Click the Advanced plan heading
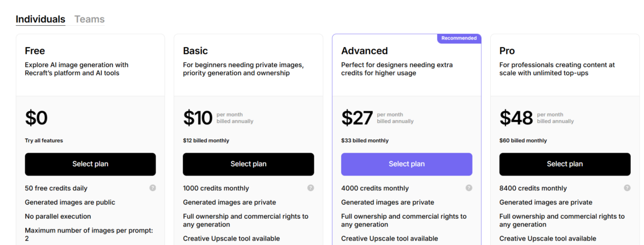 tap(364, 51)
